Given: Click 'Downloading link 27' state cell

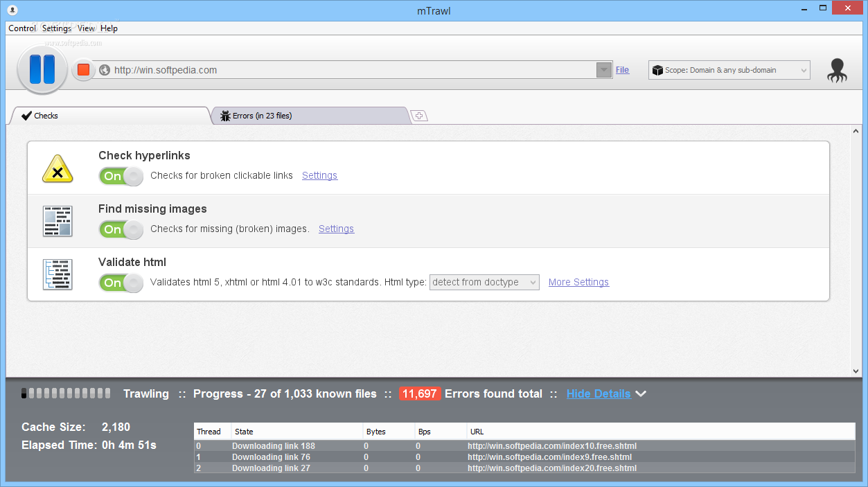Looking at the screenshot, I should [271, 468].
